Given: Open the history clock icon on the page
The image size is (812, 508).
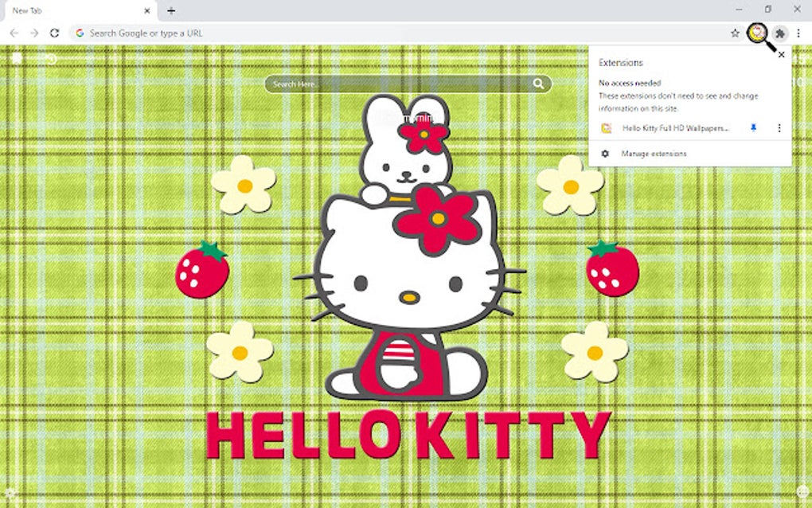Looking at the screenshot, I should tap(51, 58).
